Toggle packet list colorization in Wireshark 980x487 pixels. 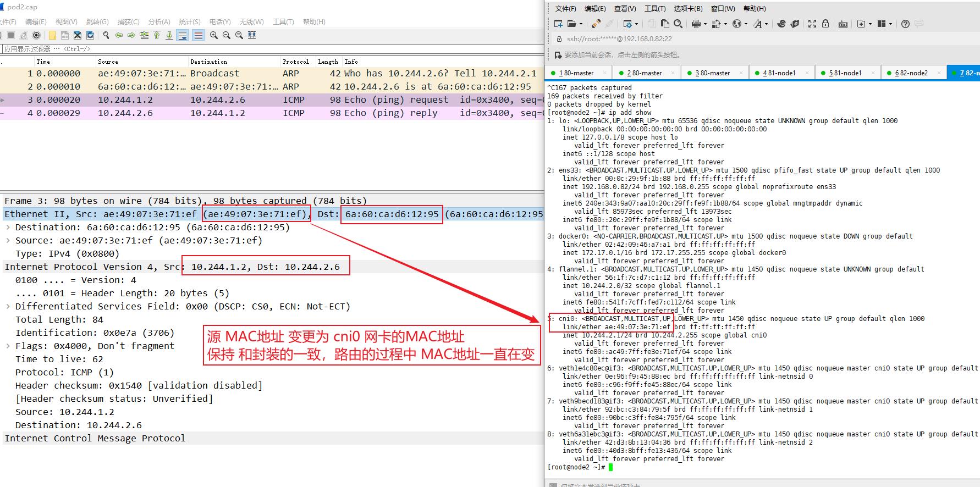click(x=198, y=35)
